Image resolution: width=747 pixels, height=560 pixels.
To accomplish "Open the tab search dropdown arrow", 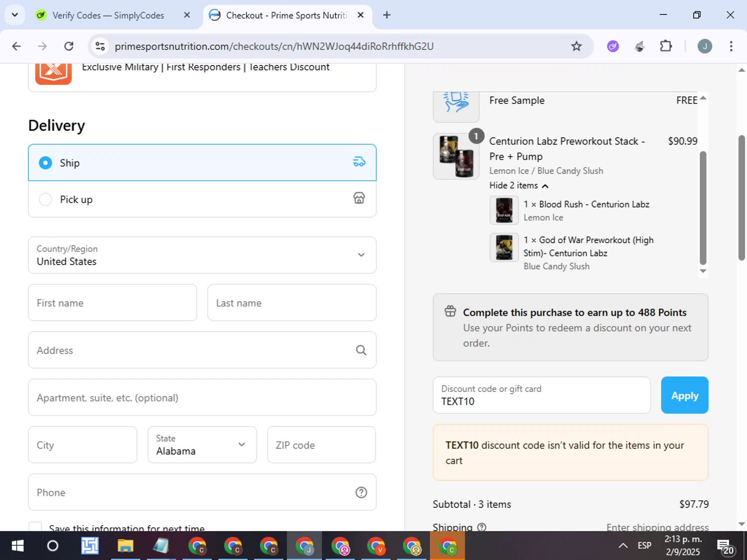I will 14,15.
